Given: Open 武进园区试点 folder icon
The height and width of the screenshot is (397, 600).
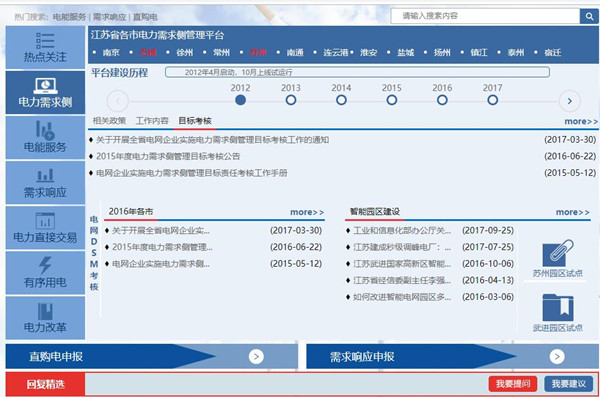Looking at the screenshot, I should [x=558, y=307].
